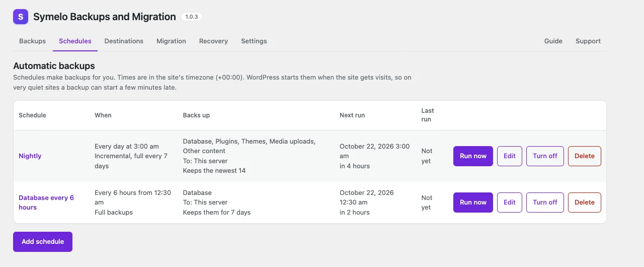The image size is (644, 267).
Task: Click the Symelo purple S logo icon
Action: [21, 17]
